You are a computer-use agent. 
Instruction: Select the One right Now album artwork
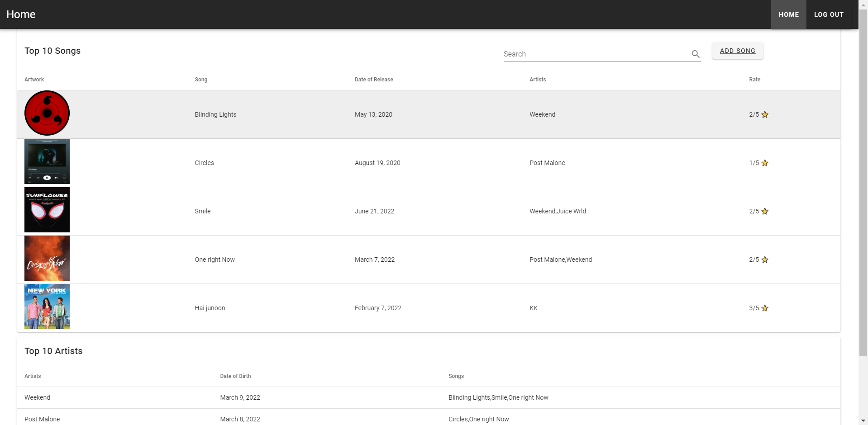[47, 258]
